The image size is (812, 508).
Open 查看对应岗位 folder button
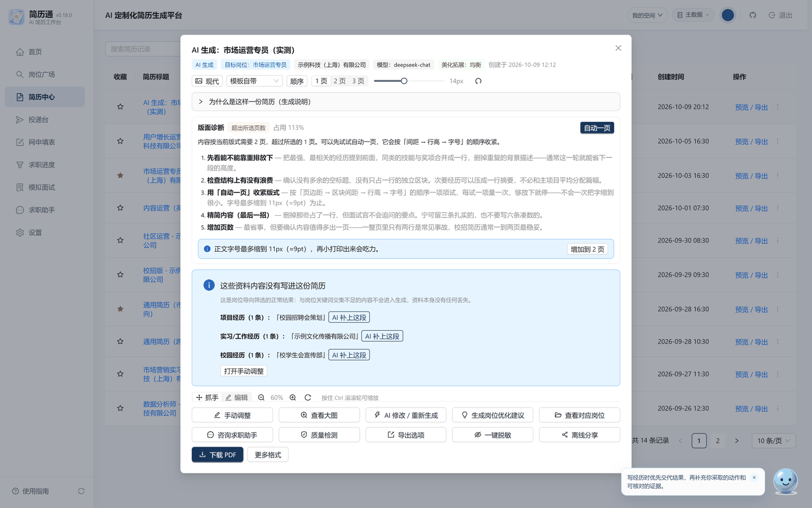(580, 415)
